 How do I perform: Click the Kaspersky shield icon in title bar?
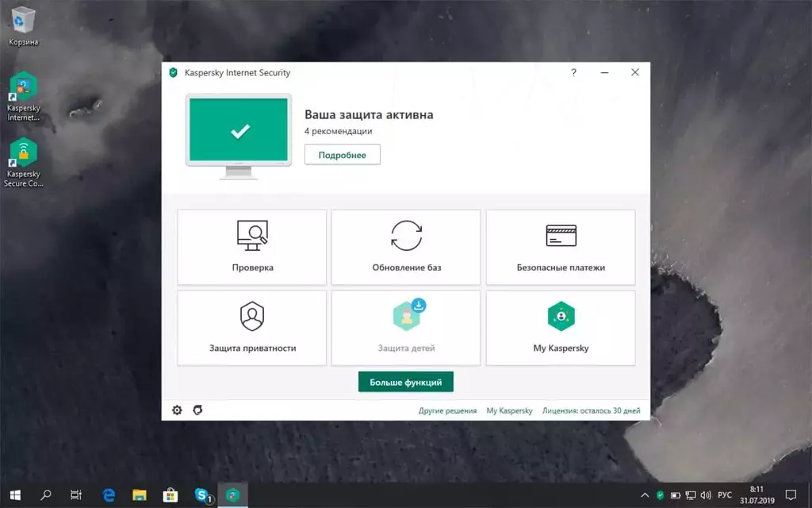pos(174,72)
